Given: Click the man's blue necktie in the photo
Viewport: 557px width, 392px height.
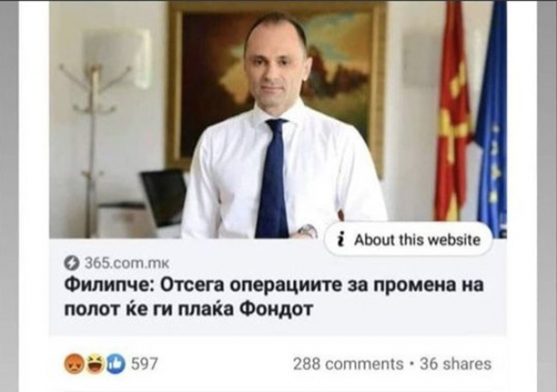Looking at the screenshot, I should point(272,178).
